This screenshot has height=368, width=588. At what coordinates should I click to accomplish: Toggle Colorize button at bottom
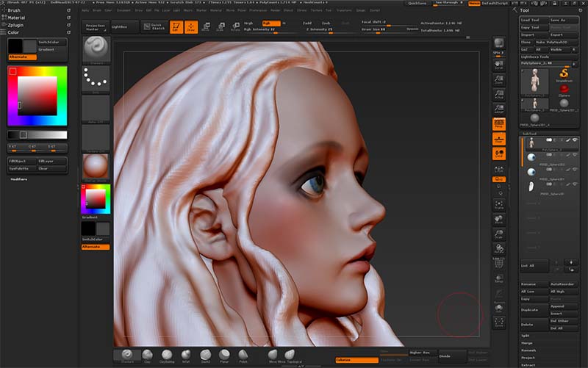(356, 360)
